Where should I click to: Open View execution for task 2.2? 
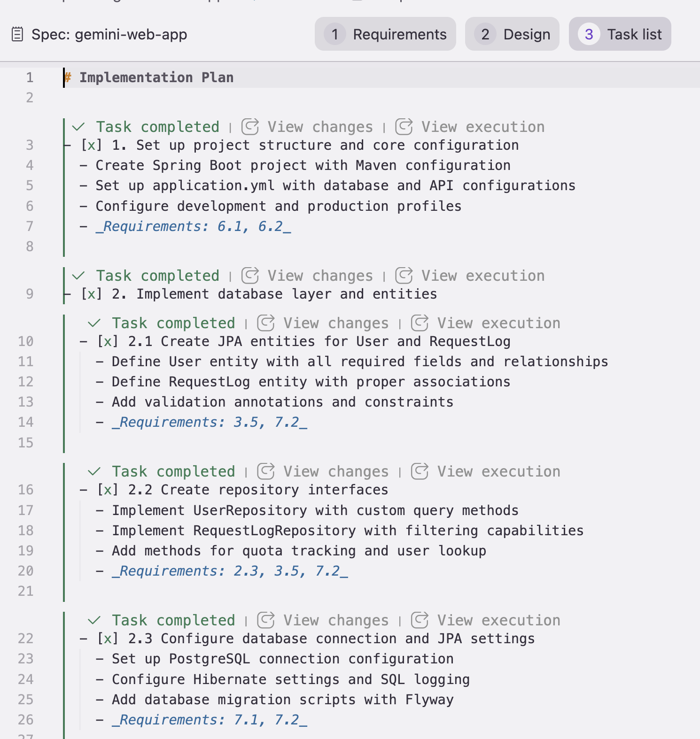498,471
